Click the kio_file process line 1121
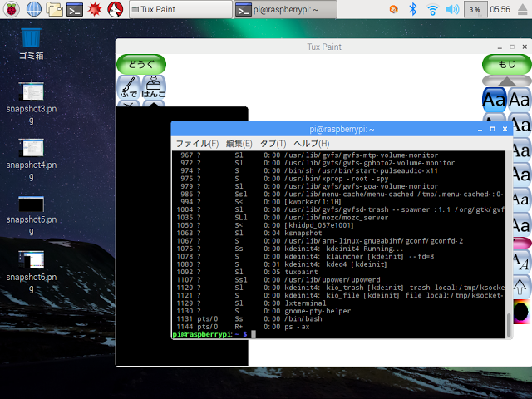 click(x=338, y=296)
